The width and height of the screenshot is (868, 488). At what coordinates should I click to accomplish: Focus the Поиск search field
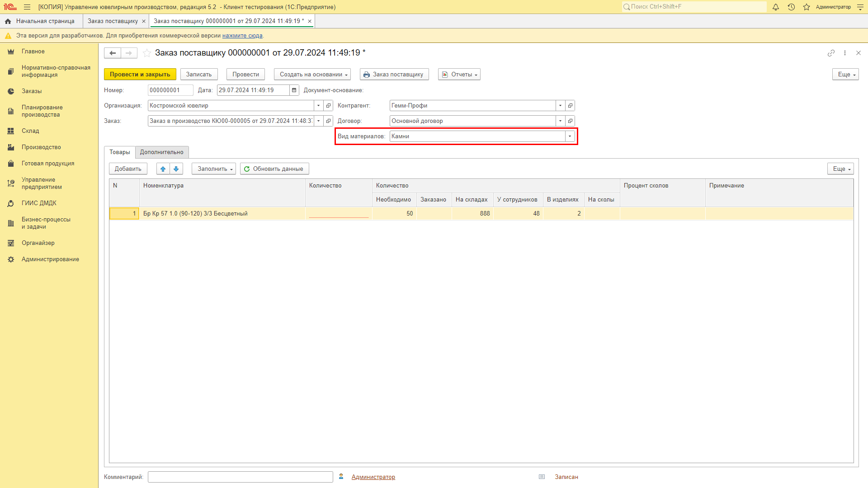pyautogui.click(x=694, y=7)
